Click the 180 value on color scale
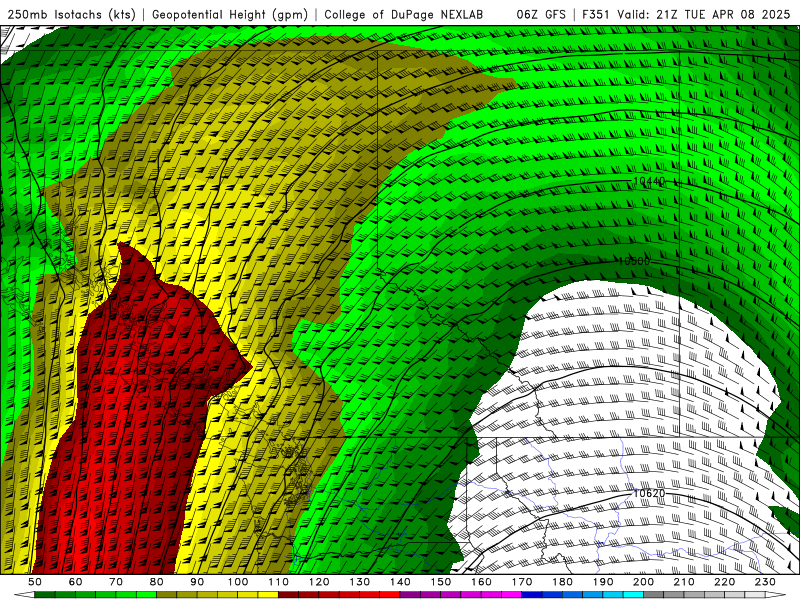The width and height of the screenshot is (800, 600). pyautogui.click(x=563, y=582)
